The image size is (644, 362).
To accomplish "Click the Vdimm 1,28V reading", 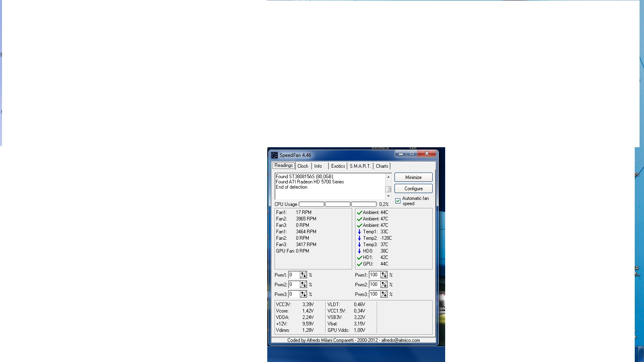I will pyautogui.click(x=295, y=330).
